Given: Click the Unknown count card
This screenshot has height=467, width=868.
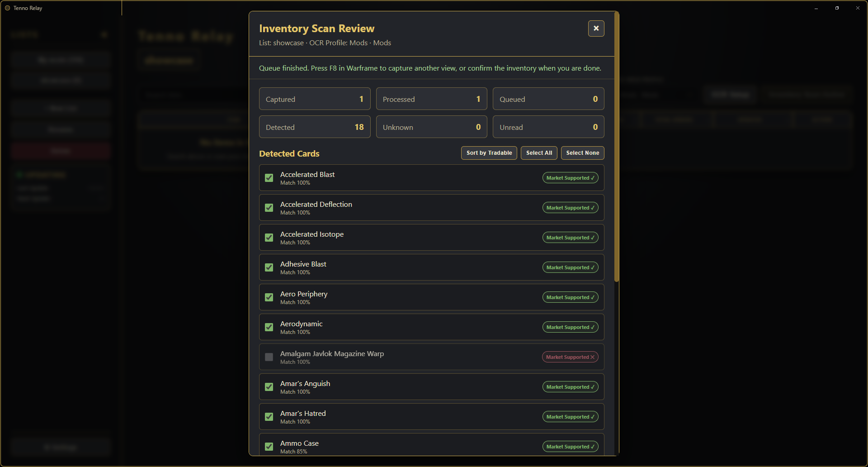Looking at the screenshot, I should pos(432,127).
